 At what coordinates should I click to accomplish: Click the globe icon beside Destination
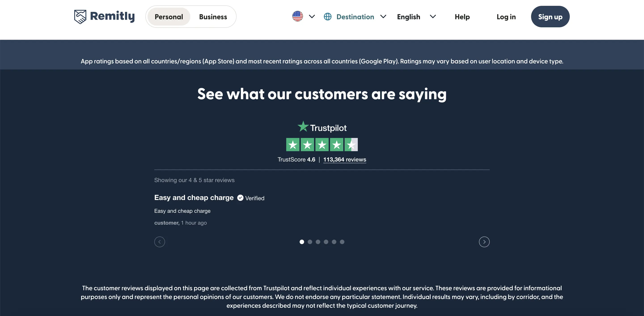[x=328, y=17]
